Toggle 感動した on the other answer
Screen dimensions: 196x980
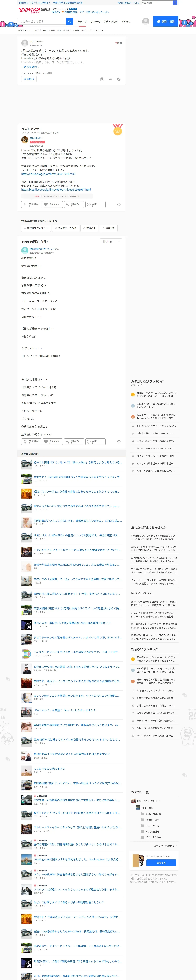[73, 442]
